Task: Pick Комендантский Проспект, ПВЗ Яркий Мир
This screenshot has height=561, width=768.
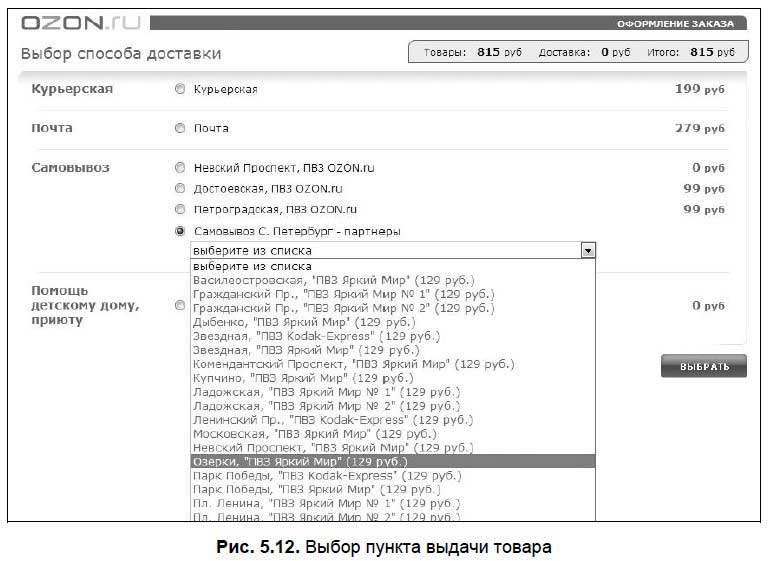Action: [393, 364]
